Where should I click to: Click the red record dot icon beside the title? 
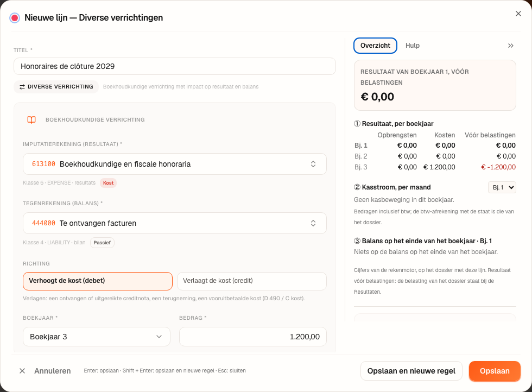(15, 18)
